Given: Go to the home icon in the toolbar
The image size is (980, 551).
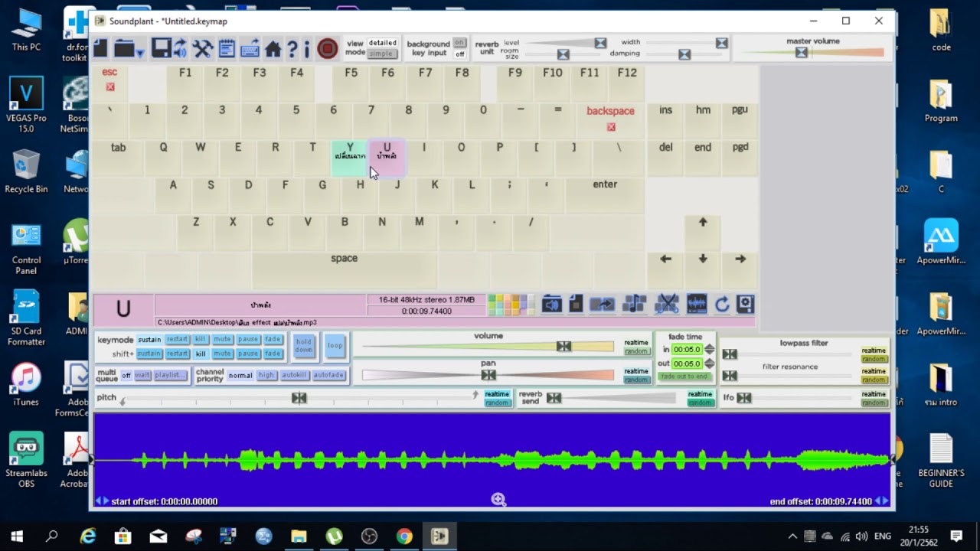Looking at the screenshot, I should [273, 50].
